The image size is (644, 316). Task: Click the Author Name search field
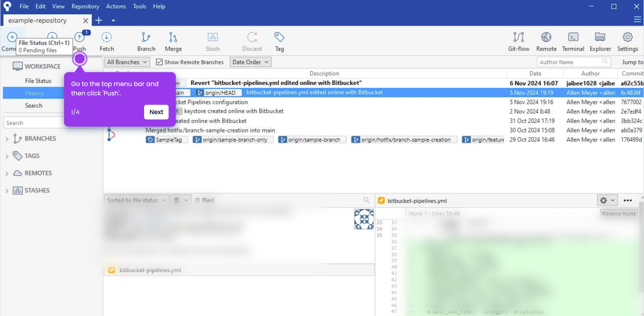pyautogui.click(x=574, y=62)
